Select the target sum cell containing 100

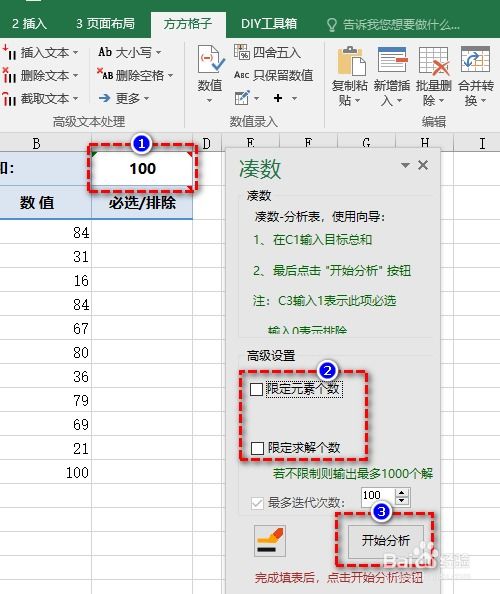coord(142,168)
